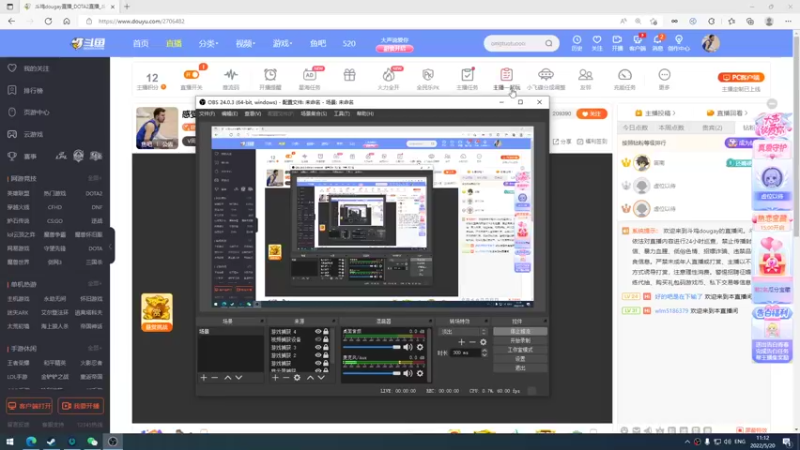Expand the 分类 category dropdown

(x=208, y=43)
